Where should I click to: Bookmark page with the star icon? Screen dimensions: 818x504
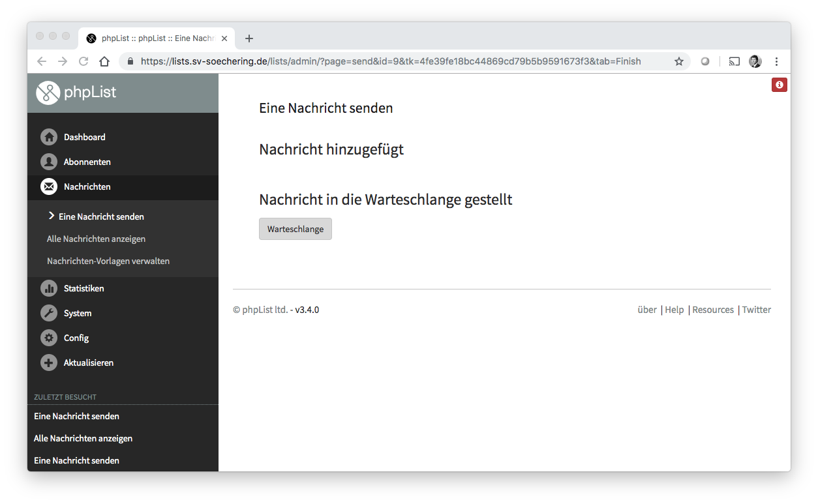678,61
